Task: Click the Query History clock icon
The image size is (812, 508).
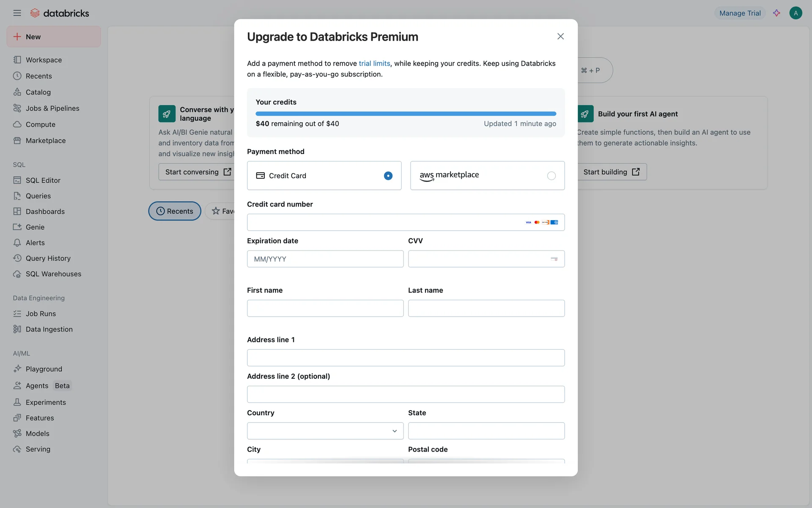Action: coord(17,258)
